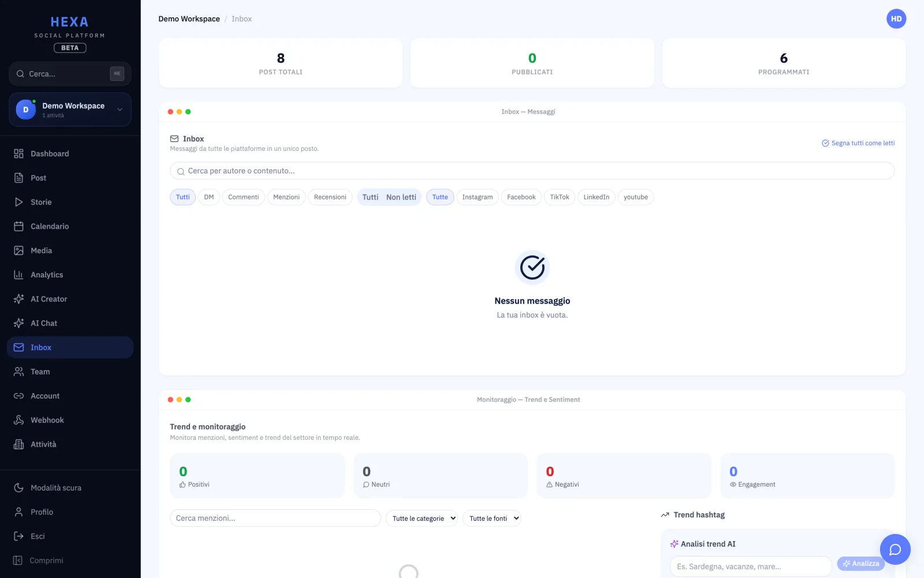Image resolution: width=924 pixels, height=578 pixels.
Task: Open the Team people icon
Action: tap(18, 372)
